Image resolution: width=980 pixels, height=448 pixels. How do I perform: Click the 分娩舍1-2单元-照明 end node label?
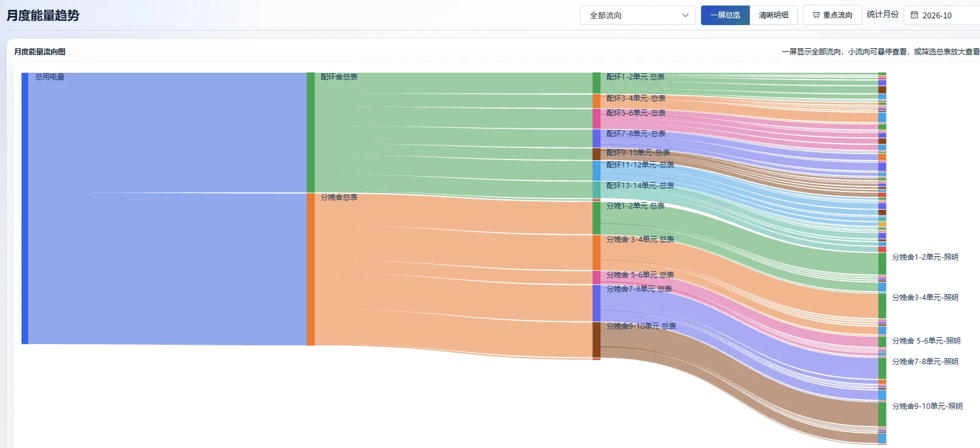pos(925,257)
